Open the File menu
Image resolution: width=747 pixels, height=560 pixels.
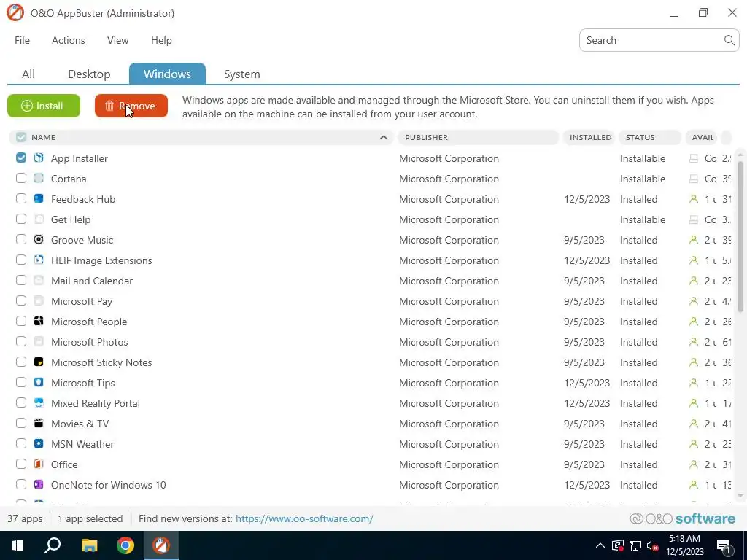point(22,40)
